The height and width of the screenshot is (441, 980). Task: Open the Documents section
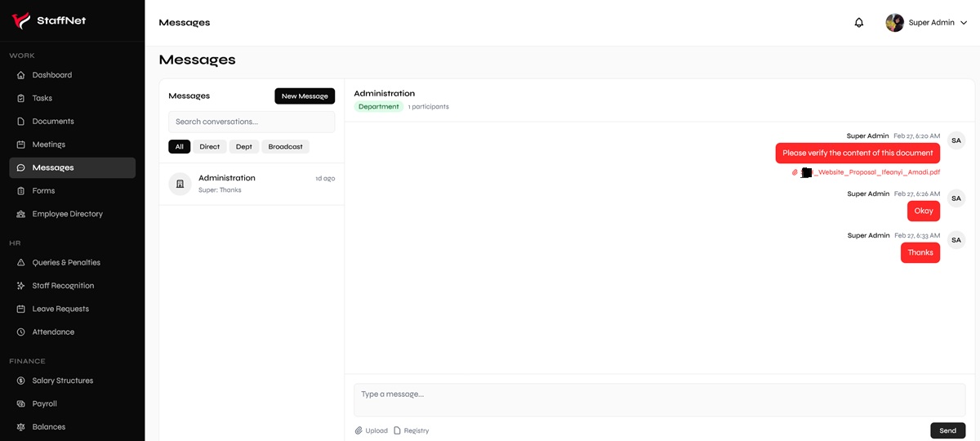click(53, 122)
